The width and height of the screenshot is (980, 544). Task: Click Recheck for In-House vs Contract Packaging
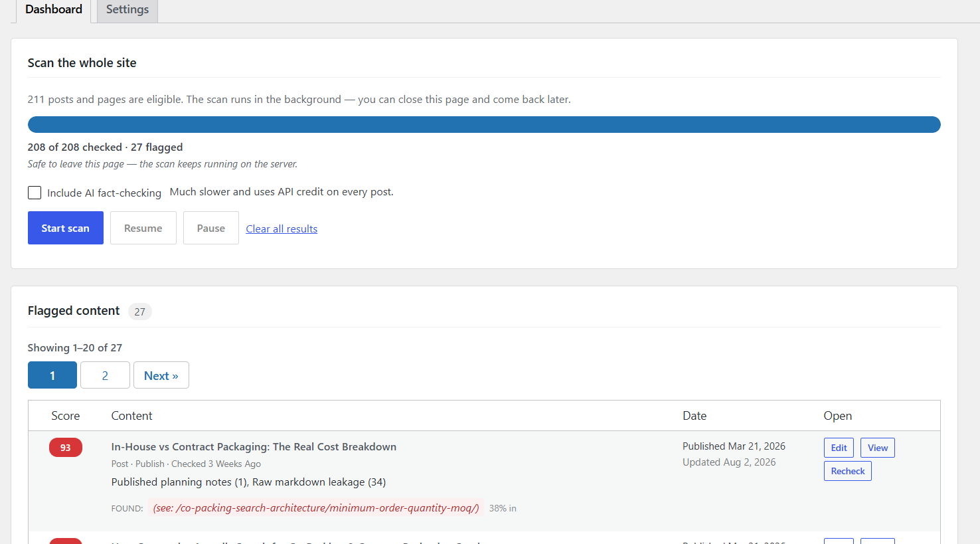tap(848, 471)
